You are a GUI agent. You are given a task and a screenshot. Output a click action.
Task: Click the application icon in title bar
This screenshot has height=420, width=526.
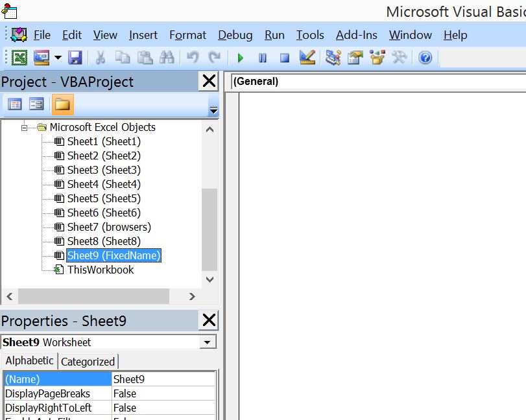coord(9,10)
